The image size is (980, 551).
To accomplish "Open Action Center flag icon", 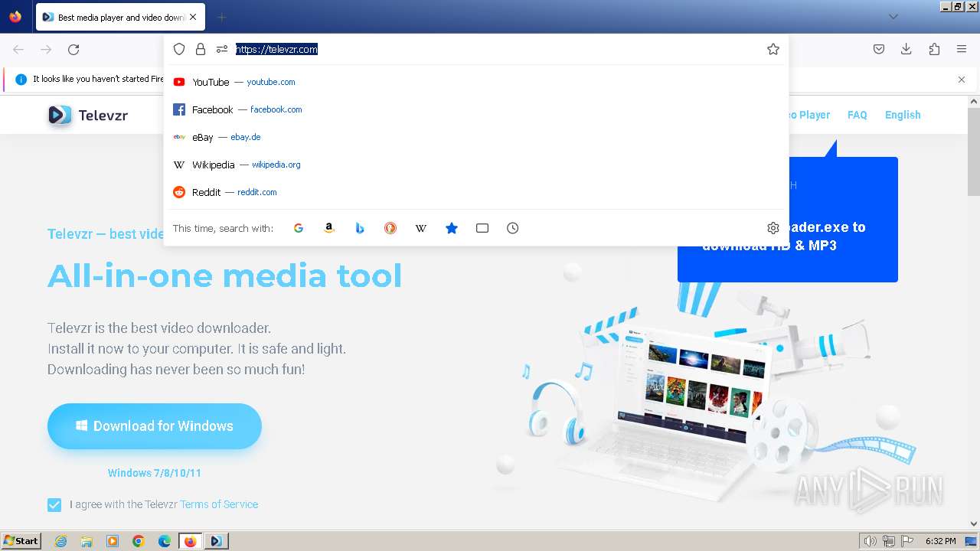I will (x=906, y=541).
